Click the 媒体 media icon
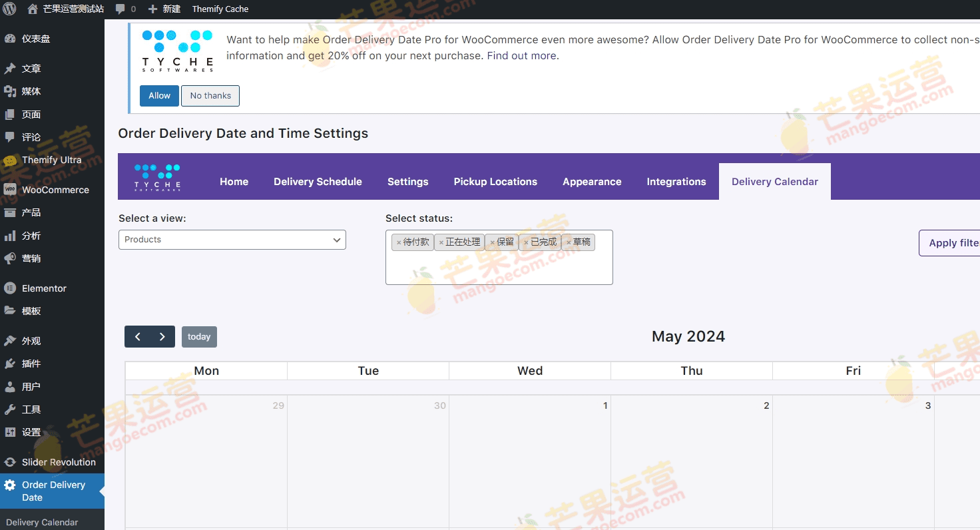This screenshot has height=530, width=980. 10,91
